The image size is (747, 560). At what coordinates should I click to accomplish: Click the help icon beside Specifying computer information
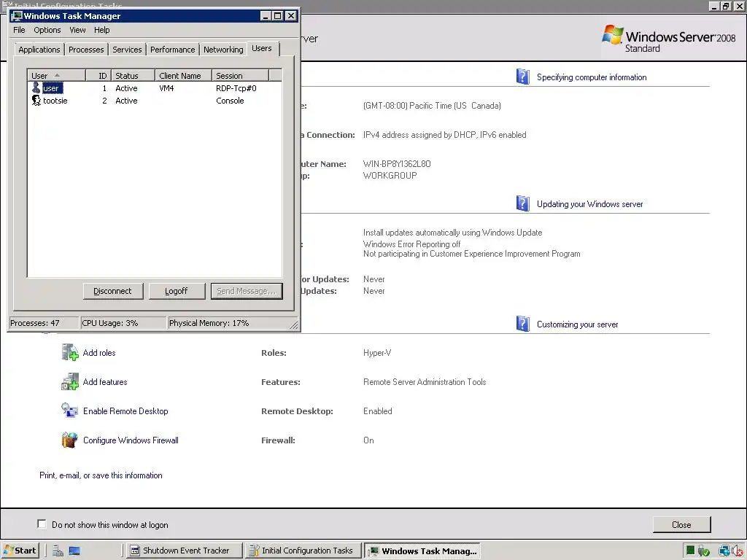tap(522, 76)
